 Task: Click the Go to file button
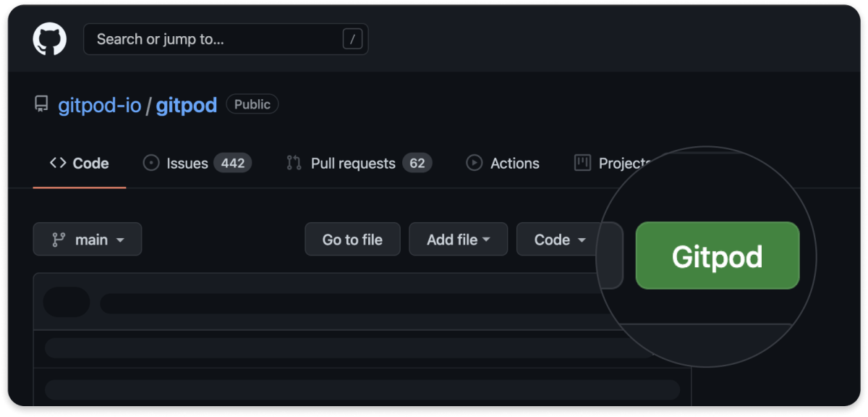[352, 239]
